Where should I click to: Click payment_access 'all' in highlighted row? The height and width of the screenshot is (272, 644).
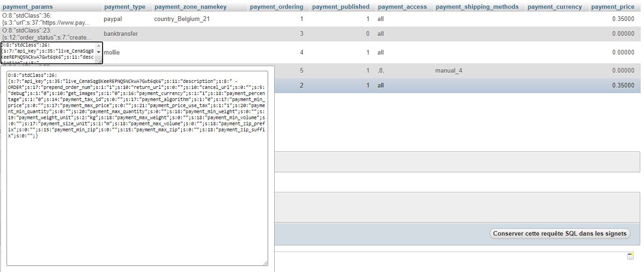point(381,86)
